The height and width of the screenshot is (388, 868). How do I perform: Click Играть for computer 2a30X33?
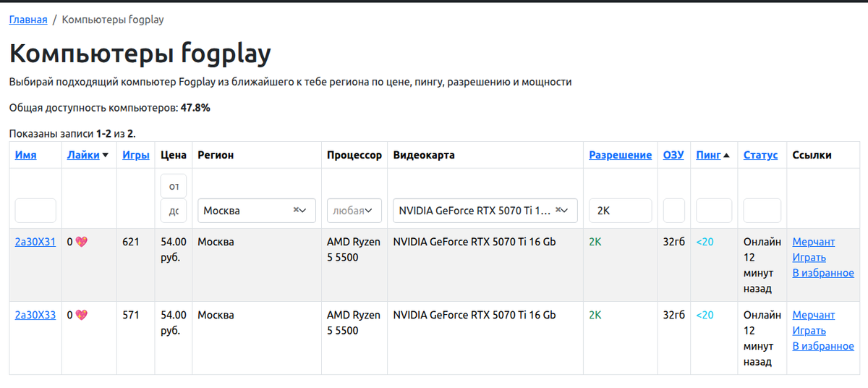click(x=809, y=331)
